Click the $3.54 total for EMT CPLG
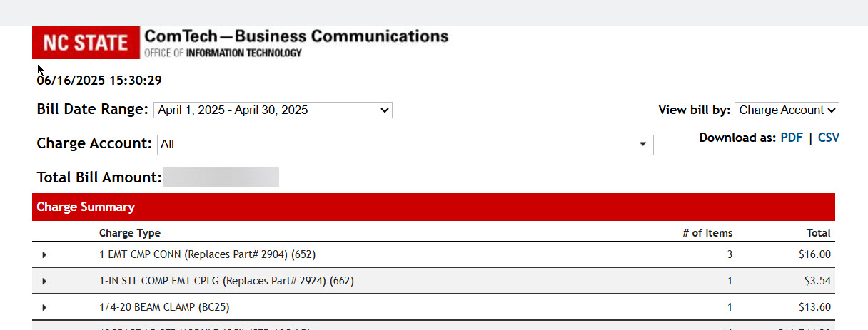The image size is (868, 330). [818, 281]
